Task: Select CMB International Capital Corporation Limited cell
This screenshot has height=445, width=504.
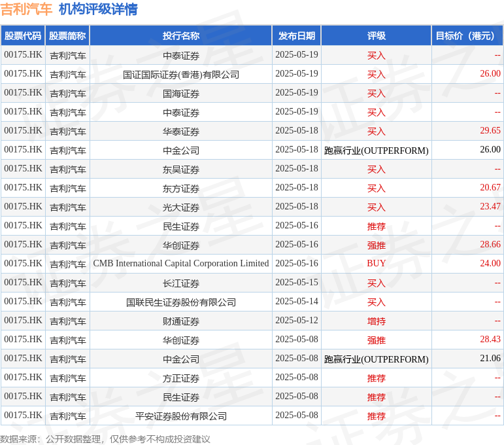Action: (x=181, y=263)
